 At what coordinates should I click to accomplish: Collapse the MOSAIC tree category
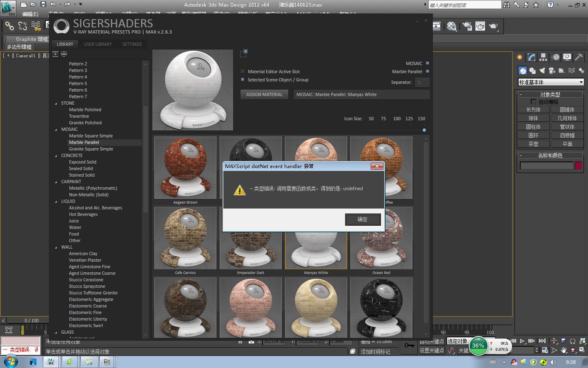[56, 130]
